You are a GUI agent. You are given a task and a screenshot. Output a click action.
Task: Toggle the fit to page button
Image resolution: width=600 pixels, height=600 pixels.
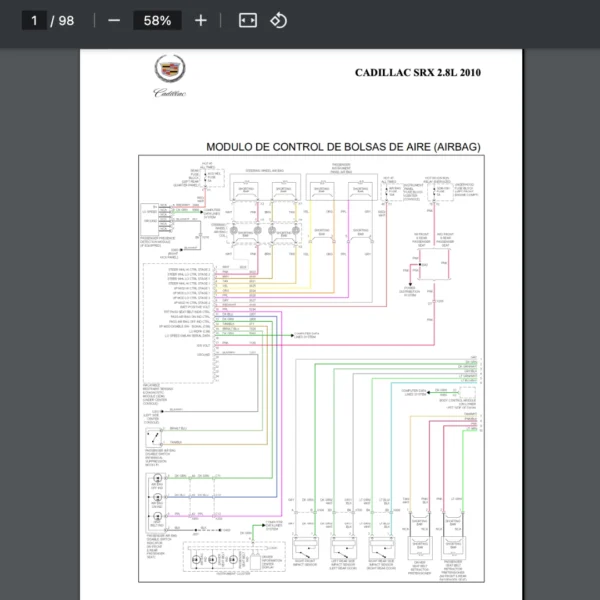[248, 20]
